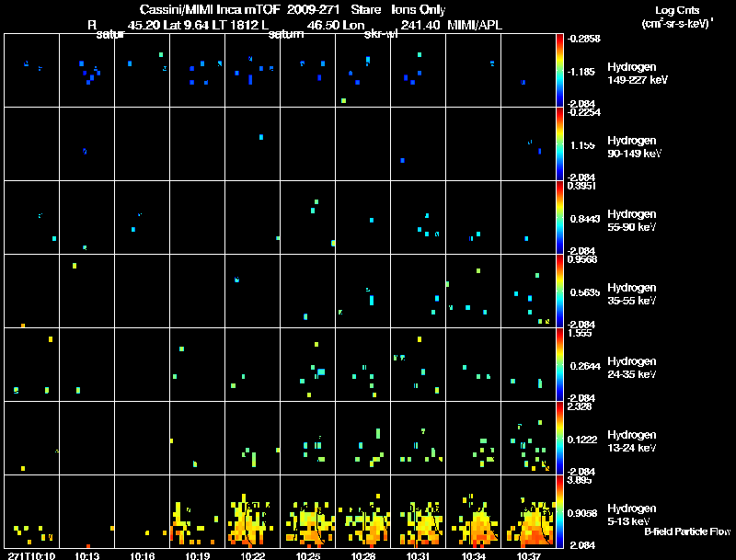Click the 0.9568 colorbar value
The image size is (736, 560).
(582, 259)
